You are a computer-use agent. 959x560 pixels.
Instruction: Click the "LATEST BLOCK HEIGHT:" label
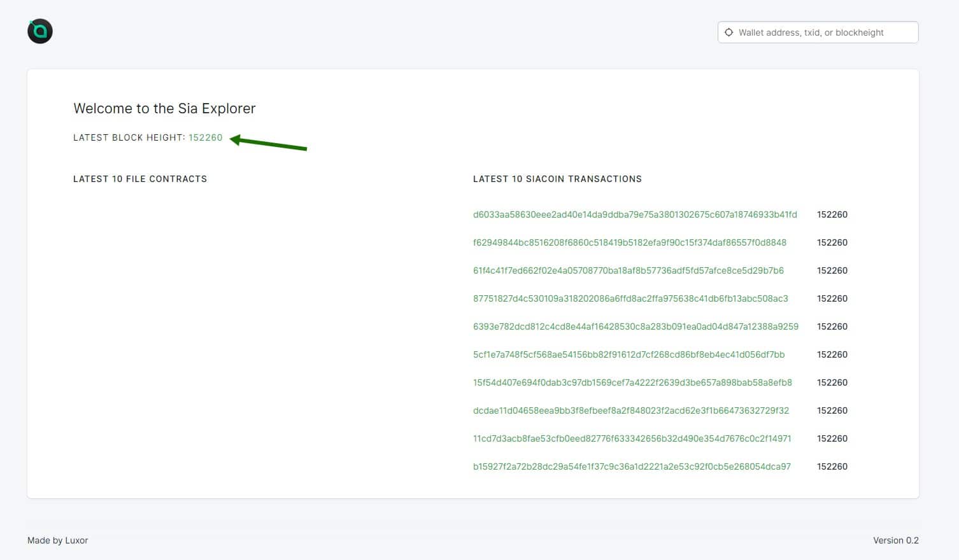click(129, 137)
